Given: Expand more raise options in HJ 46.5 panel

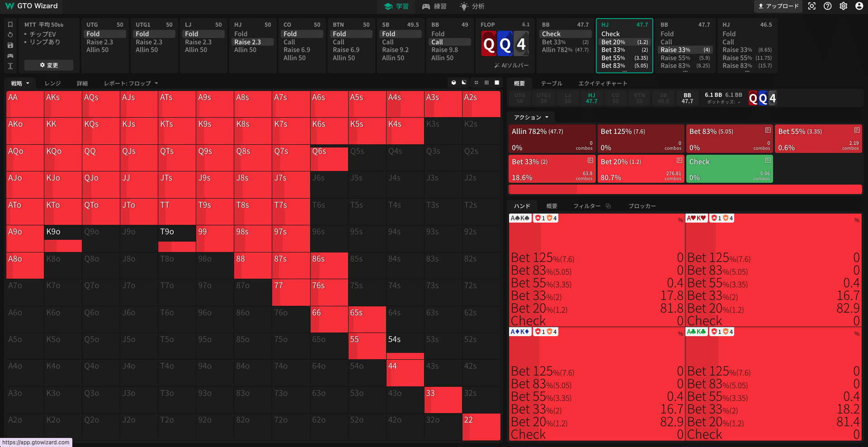Looking at the screenshot, I should [x=747, y=71].
